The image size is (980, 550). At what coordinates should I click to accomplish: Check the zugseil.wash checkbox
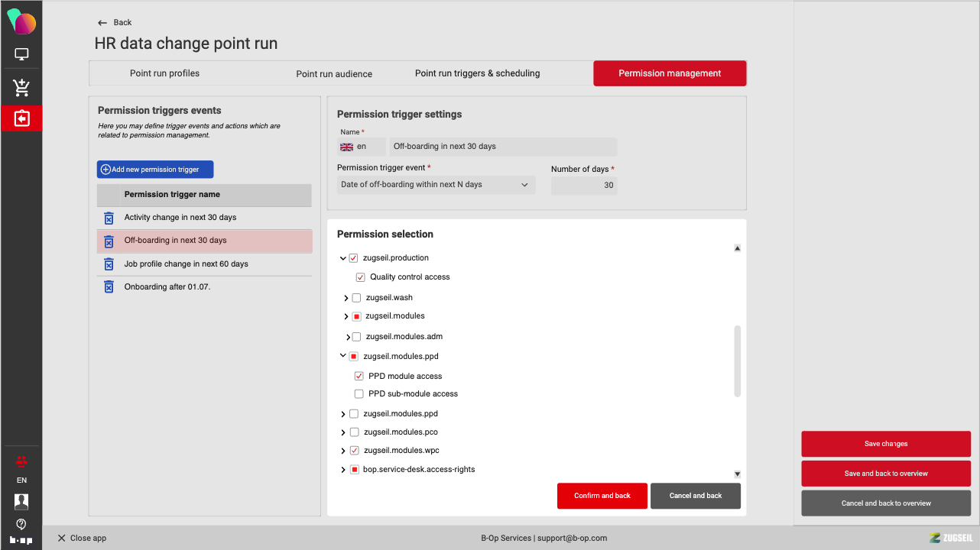[x=356, y=298]
